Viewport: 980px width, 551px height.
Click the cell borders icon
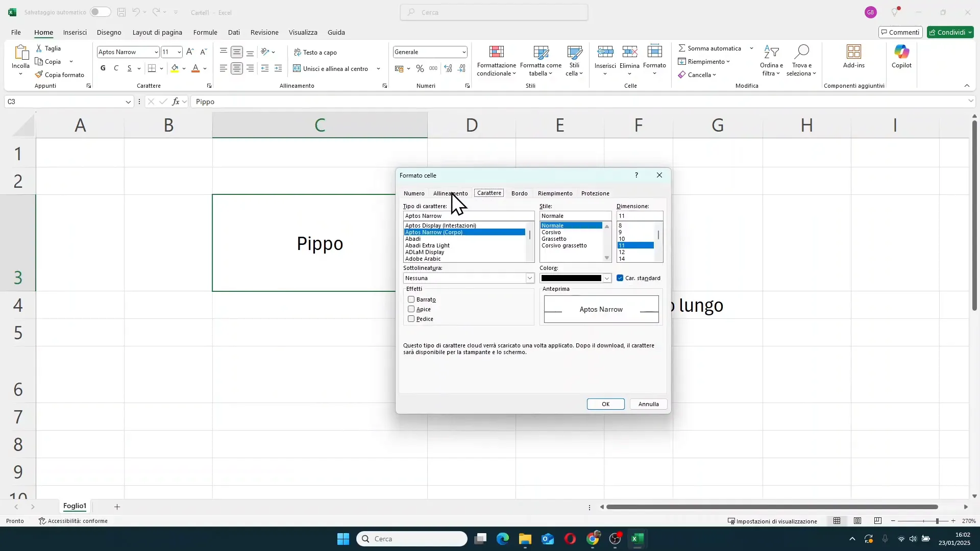tap(152, 68)
